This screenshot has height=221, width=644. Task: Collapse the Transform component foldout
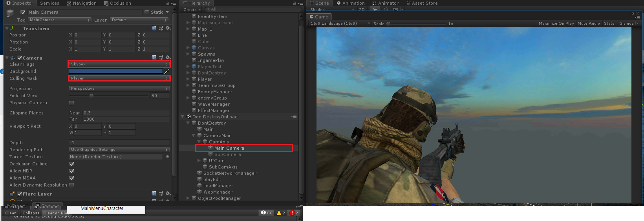coord(7,29)
